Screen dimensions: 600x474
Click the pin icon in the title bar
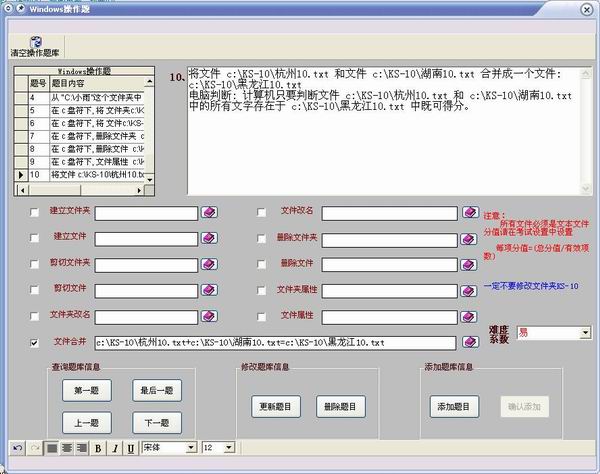[x=21, y=8]
